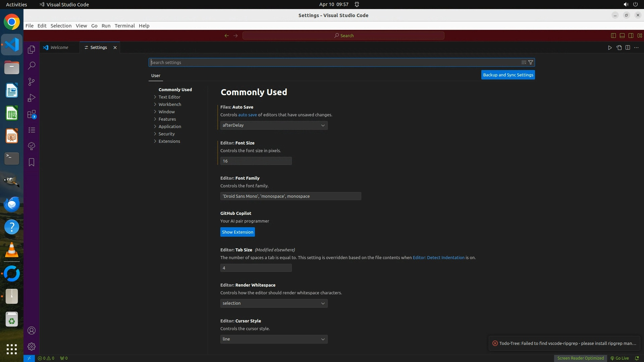
Task: Launch Thunderbird from the Ubuntu dock
Action: [12, 204]
